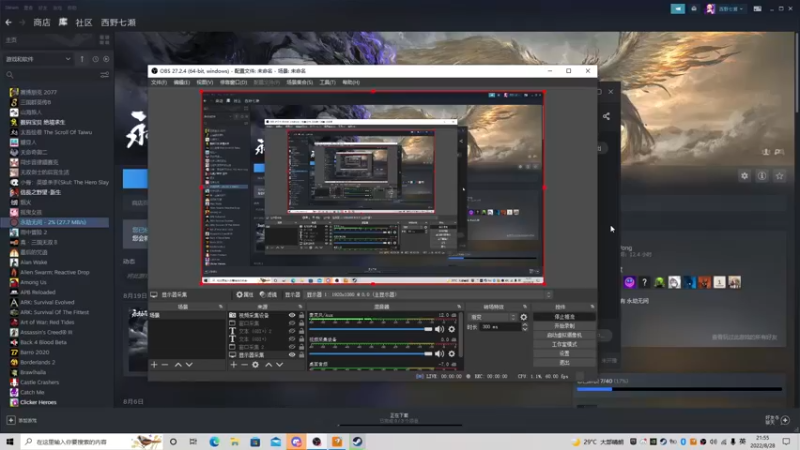Click the Steam announcements megaphone button
The width and height of the screenshot is (800, 450).
[678, 9]
